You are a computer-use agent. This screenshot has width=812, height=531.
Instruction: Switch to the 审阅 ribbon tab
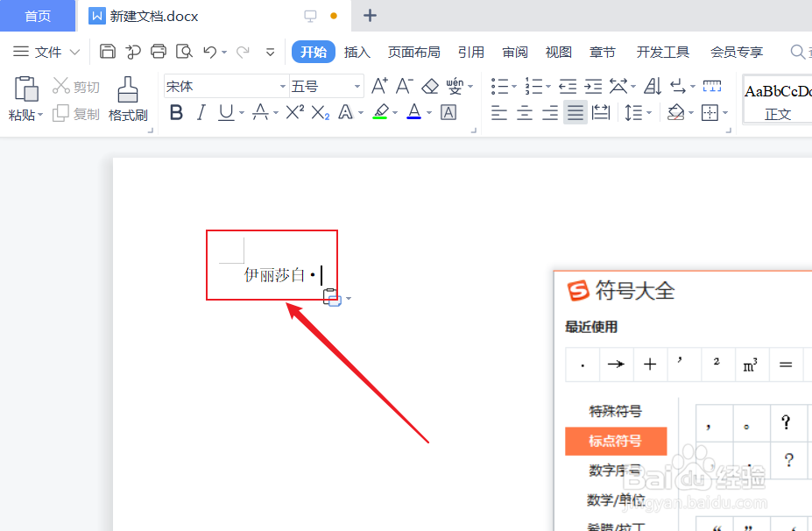pos(514,52)
